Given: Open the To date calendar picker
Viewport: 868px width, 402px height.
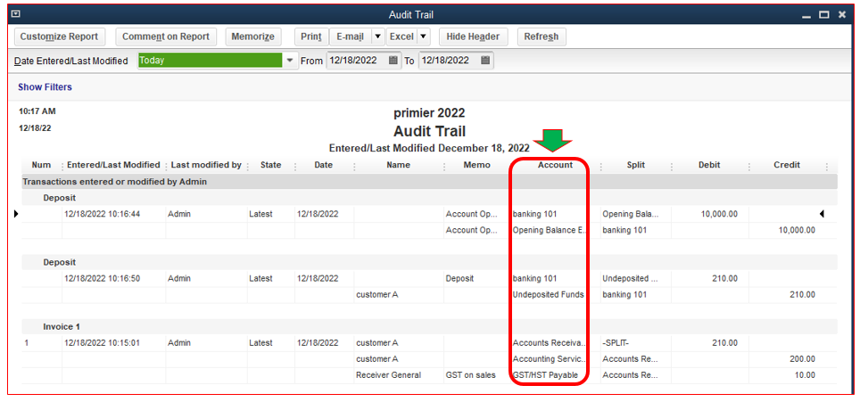Looking at the screenshot, I should point(485,61).
